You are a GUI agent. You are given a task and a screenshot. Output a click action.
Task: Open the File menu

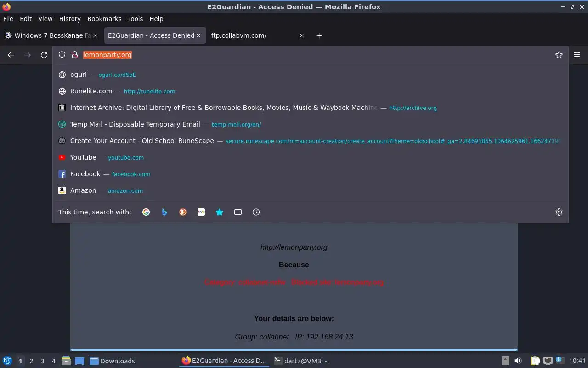tap(8, 19)
